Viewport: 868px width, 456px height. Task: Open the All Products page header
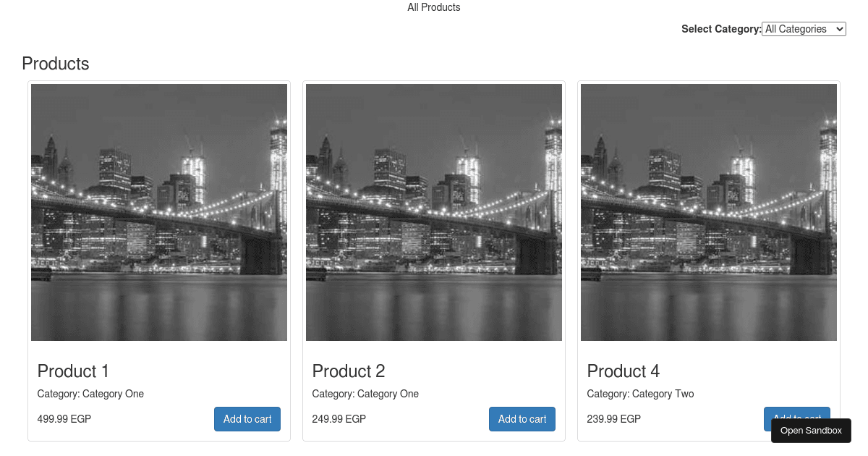[433, 7]
